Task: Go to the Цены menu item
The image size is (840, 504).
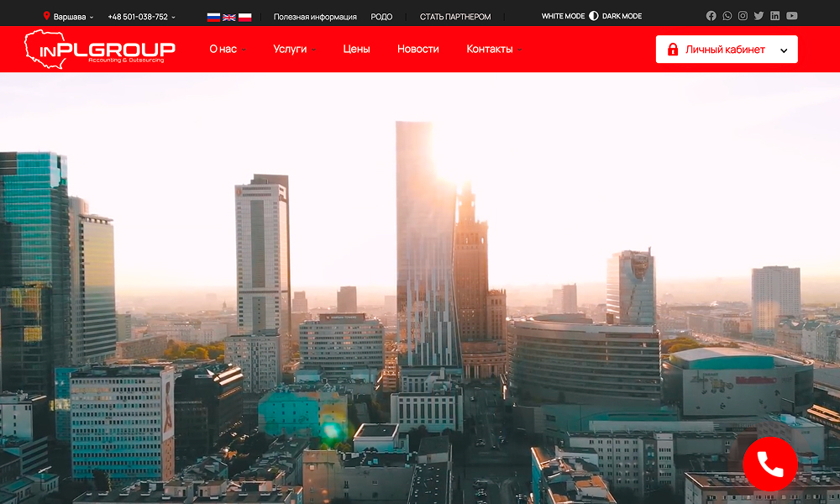Action: coord(356,50)
